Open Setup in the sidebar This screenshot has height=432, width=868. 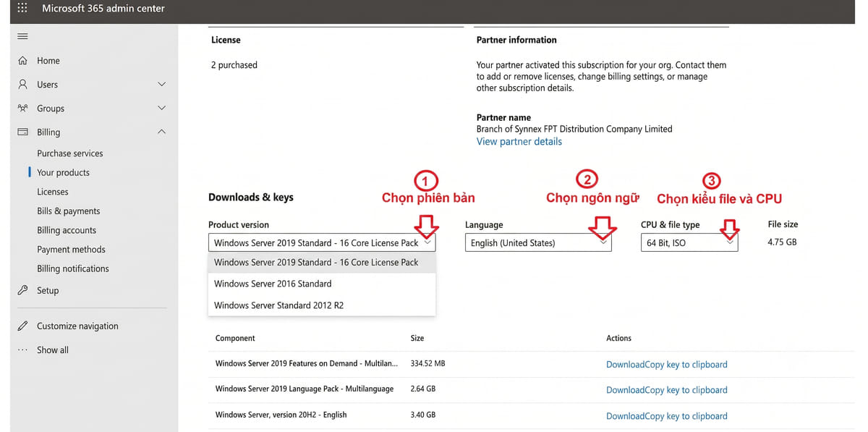pyautogui.click(x=48, y=290)
